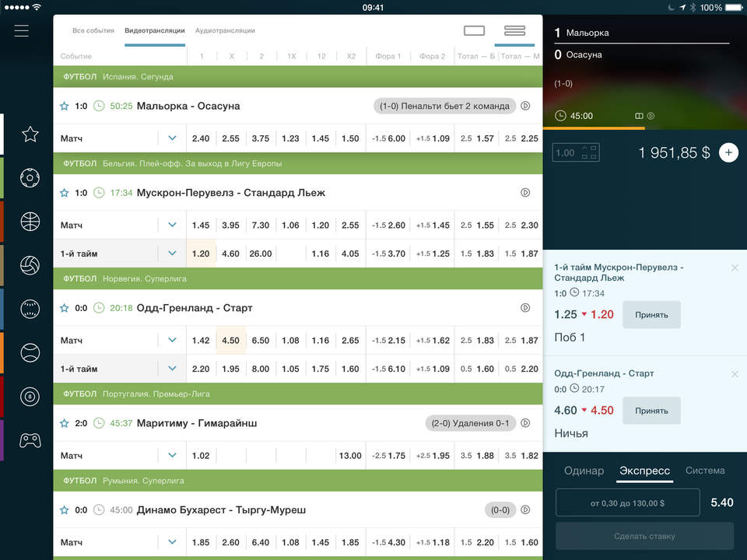Screen dimensions: 747x560
Task: Remove Одд-Гренланд - Старт bet from slip
Action: tap(735, 374)
